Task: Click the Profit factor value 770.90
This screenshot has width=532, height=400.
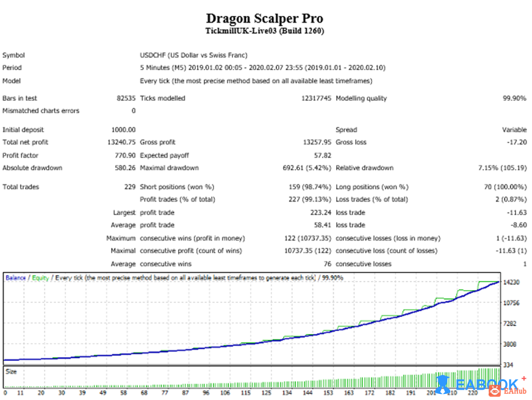Action: [x=125, y=155]
